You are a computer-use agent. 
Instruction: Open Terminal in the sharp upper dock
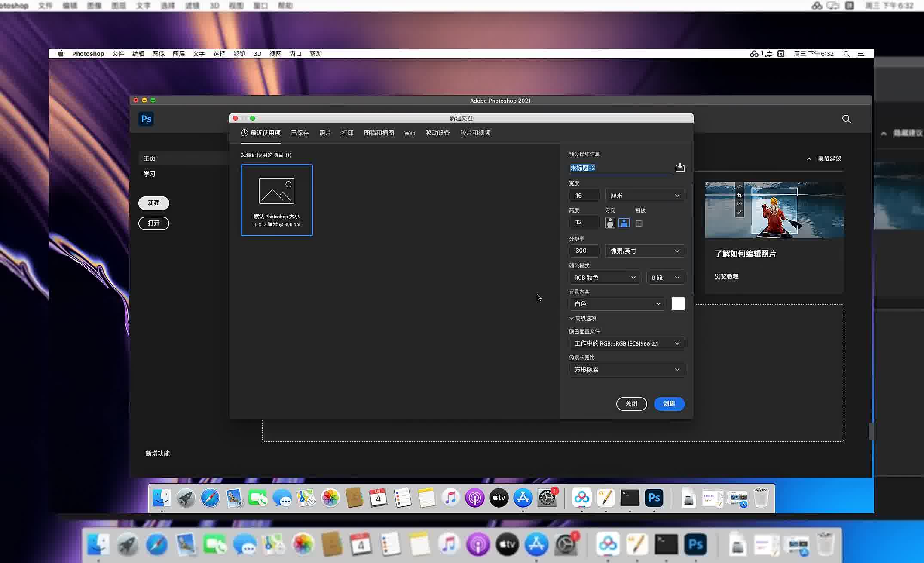coord(630,498)
